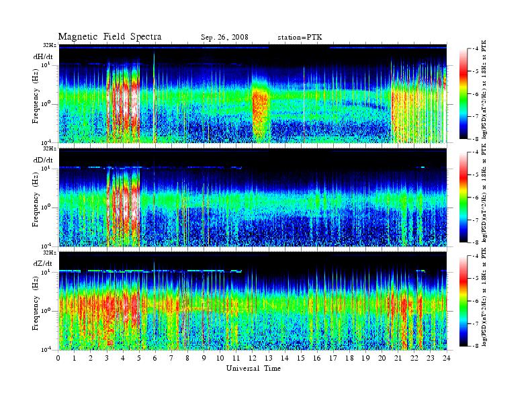Click the red burst at 12–13 UT in the dH/dt plot

click(261, 112)
